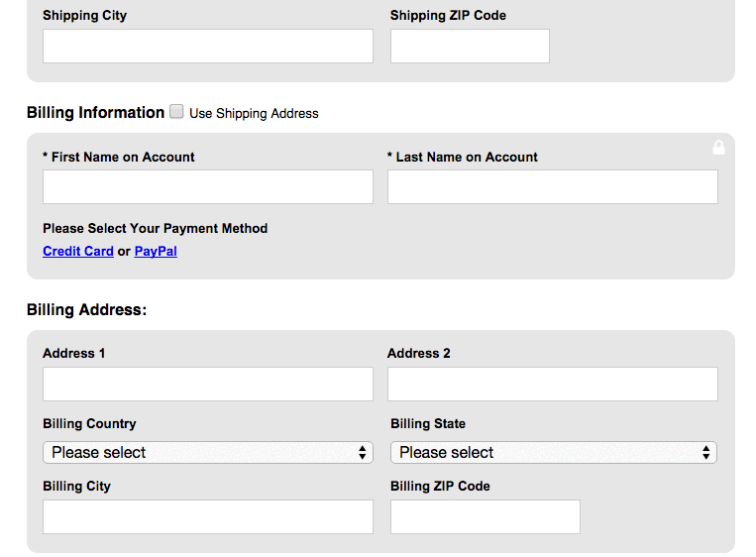Click 'Please Select Your Payment Method' text

click(155, 229)
